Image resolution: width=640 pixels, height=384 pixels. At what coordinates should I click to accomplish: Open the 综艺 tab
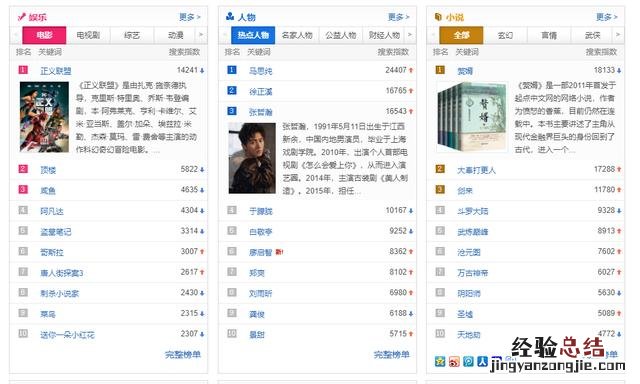click(x=132, y=36)
